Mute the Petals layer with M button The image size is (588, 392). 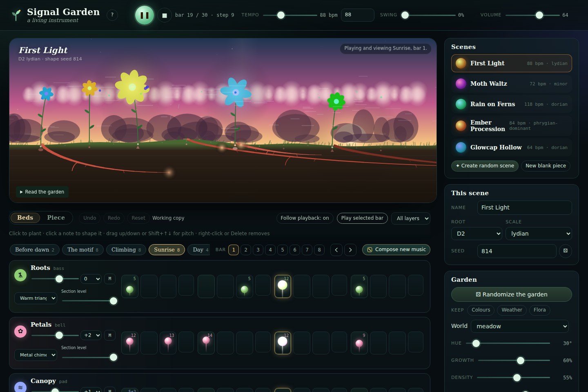click(110, 335)
